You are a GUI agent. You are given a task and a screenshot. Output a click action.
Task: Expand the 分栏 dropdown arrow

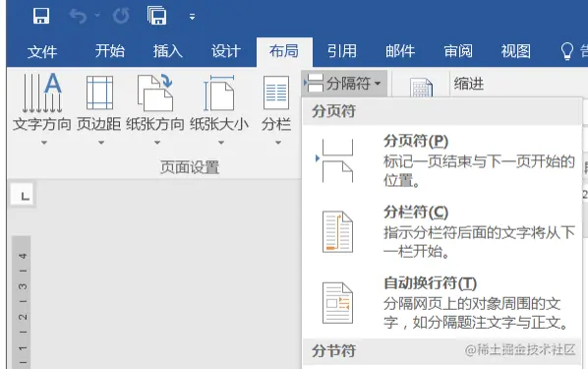pyautogui.click(x=278, y=143)
